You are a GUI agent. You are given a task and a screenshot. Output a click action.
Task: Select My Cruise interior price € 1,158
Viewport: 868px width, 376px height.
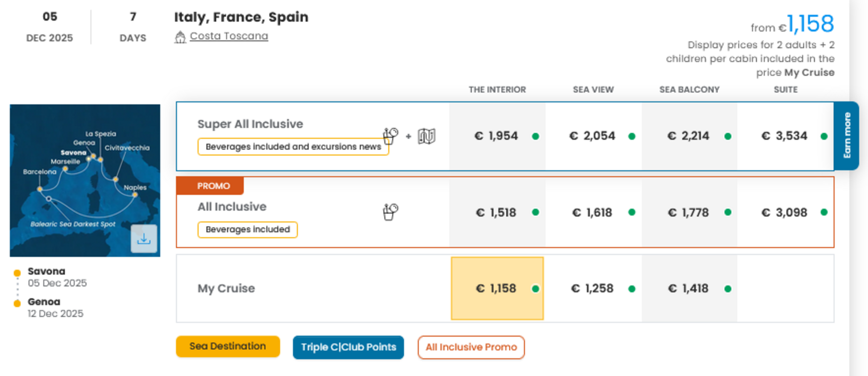tap(497, 289)
